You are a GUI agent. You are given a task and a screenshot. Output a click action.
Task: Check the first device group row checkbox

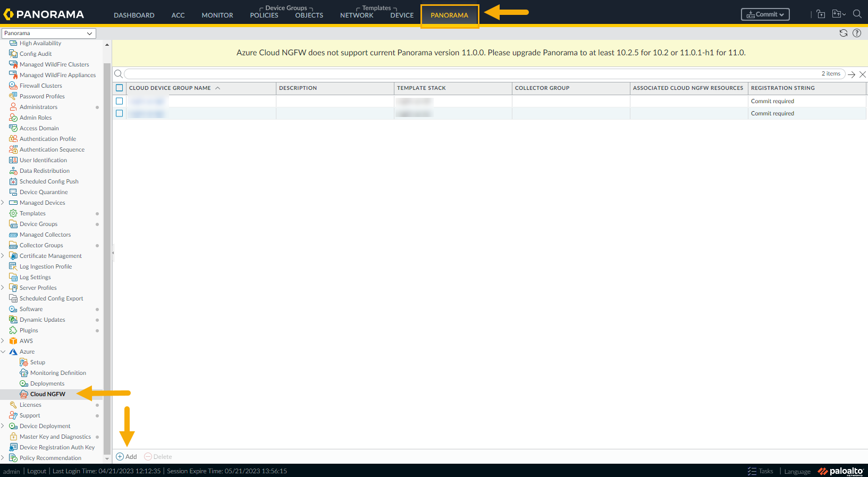(120, 101)
